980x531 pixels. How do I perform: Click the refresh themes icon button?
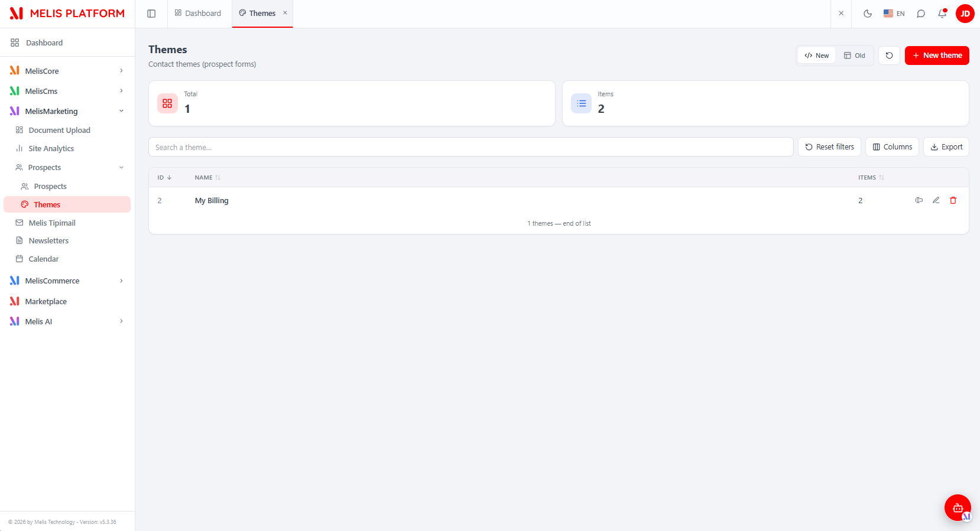tap(889, 56)
